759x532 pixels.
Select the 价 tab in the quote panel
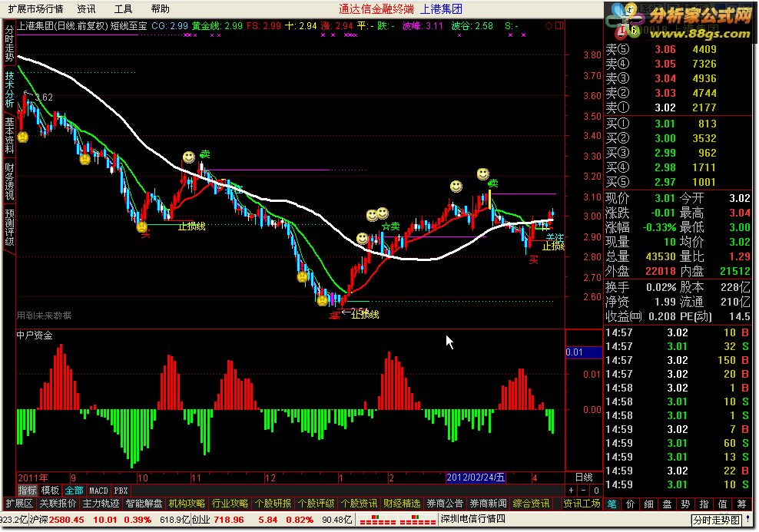pos(630,504)
